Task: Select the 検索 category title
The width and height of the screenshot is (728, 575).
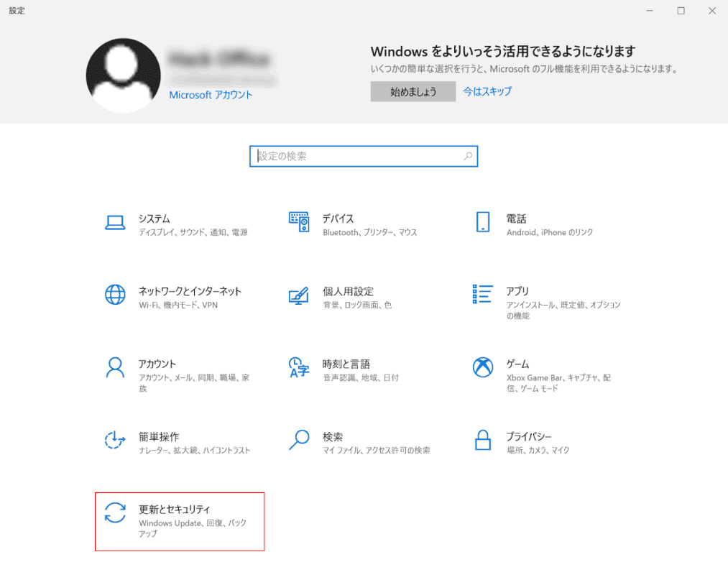Action: coord(333,436)
